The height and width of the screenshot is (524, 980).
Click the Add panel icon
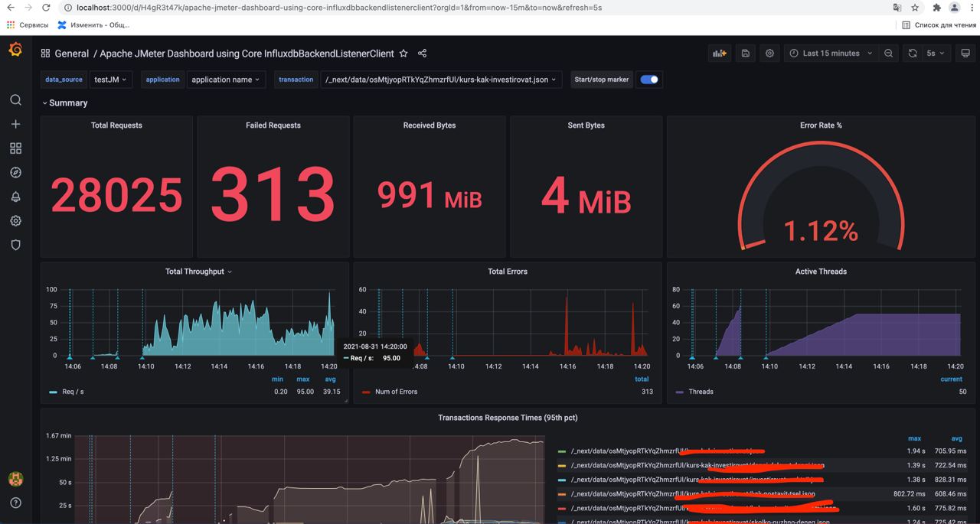719,54
